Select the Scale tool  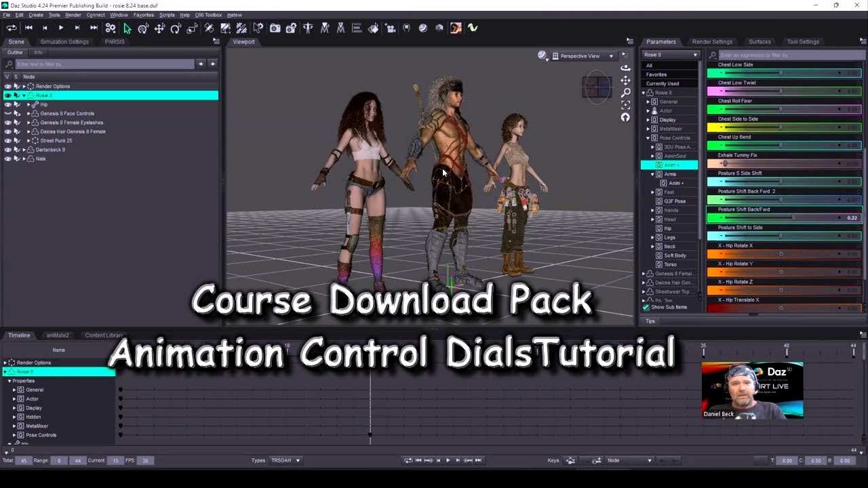192,28
